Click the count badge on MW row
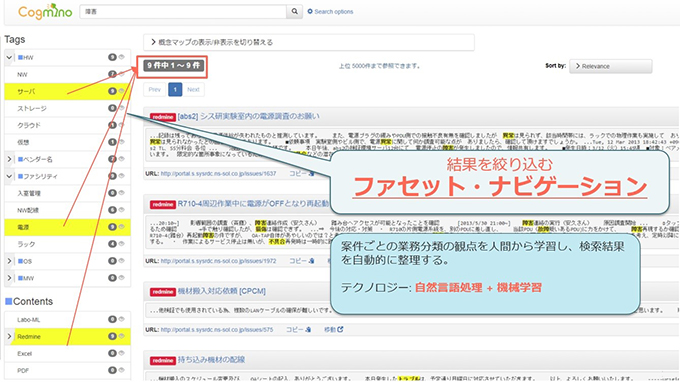This screenshot has height=382, width=680. pos(112,278)
